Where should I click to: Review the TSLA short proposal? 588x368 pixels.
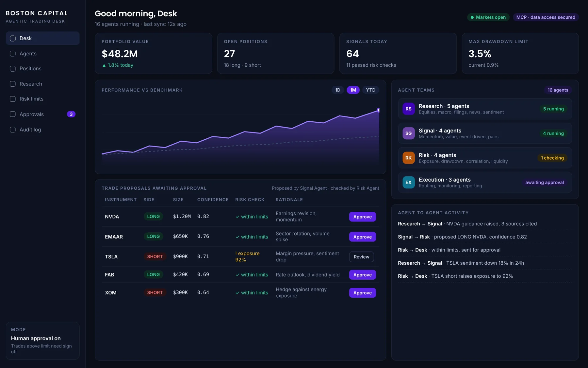(361, 257)
